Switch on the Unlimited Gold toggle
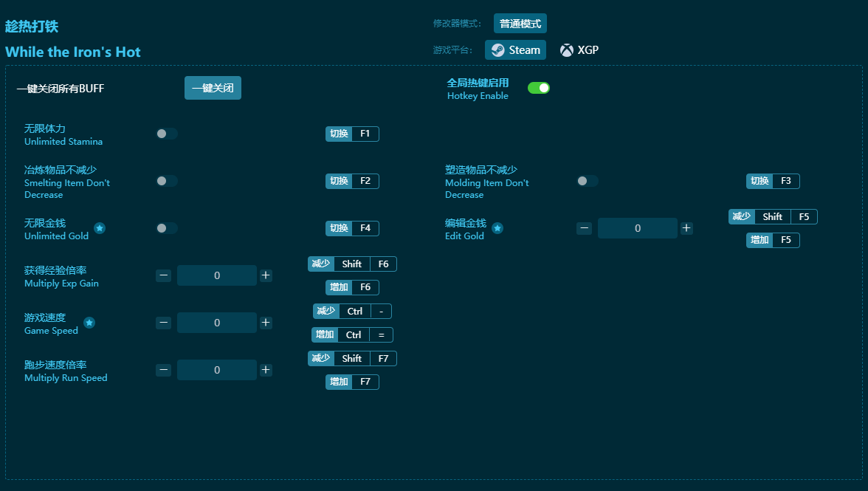This screenshot has height=491, width=868. pyautogui.click(x=167, y=228)
